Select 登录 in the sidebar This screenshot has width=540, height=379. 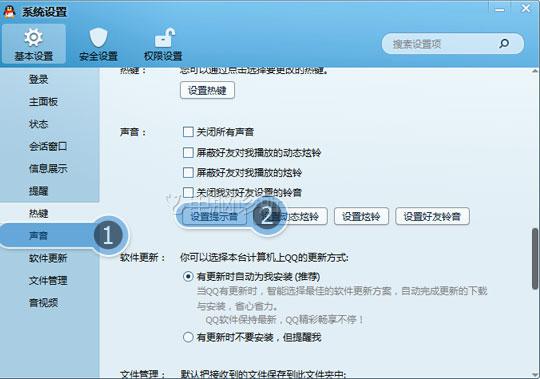(38, 80)
